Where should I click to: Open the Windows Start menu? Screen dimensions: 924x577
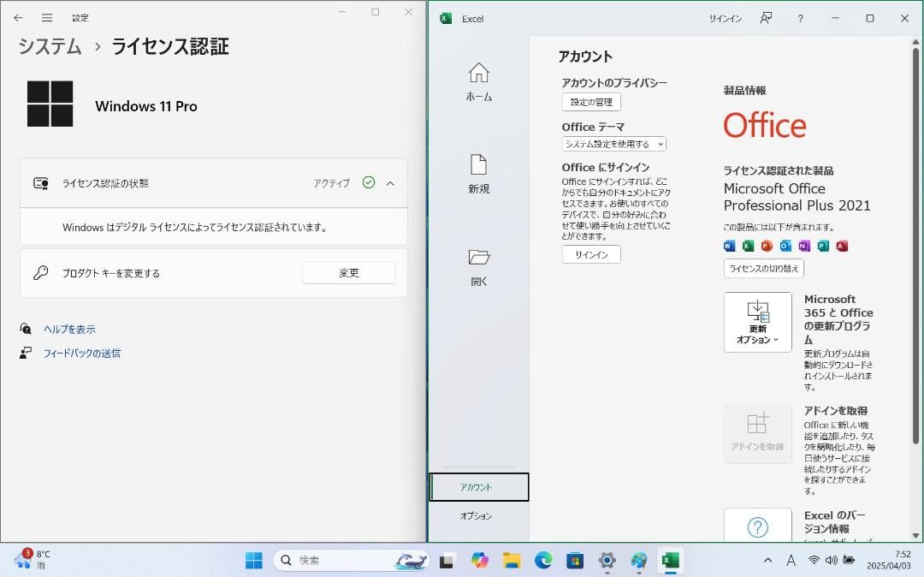(x=254, y=560)
